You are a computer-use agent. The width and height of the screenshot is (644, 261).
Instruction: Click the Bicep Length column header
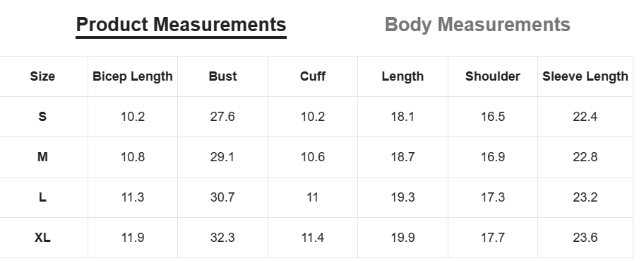(x=132, y=76)
